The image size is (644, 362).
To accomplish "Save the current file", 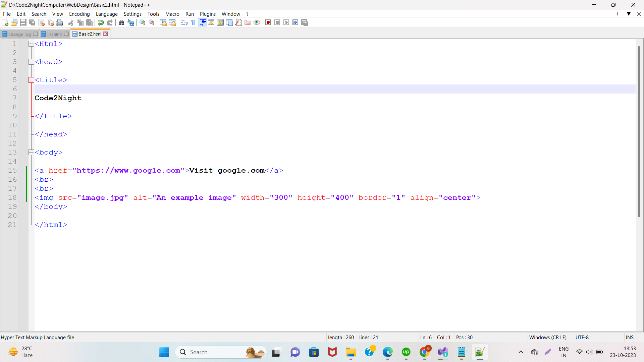I will pos(23,22).
